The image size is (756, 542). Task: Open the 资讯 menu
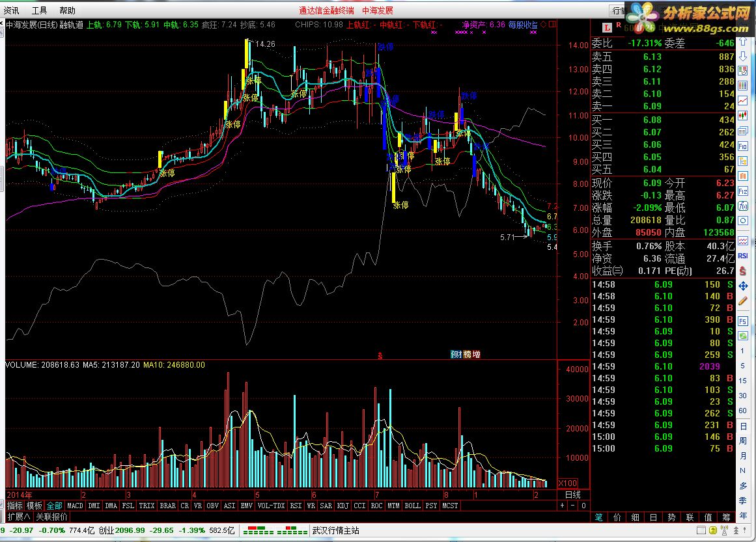pyautogui.click(x=12, y=10)
